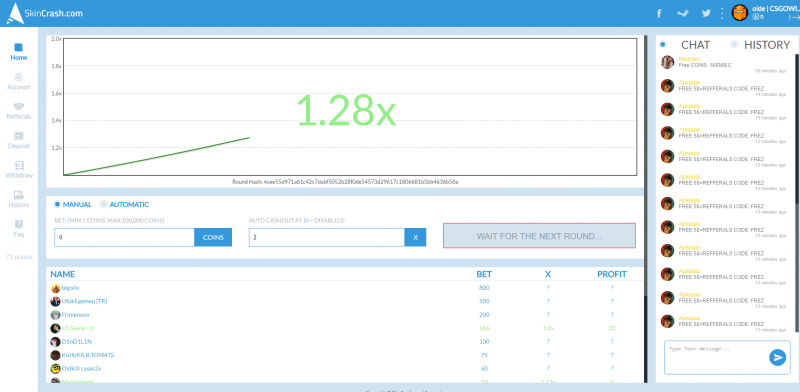Open bigollo's player name link

pyautogui.click(x=70, y=288)
